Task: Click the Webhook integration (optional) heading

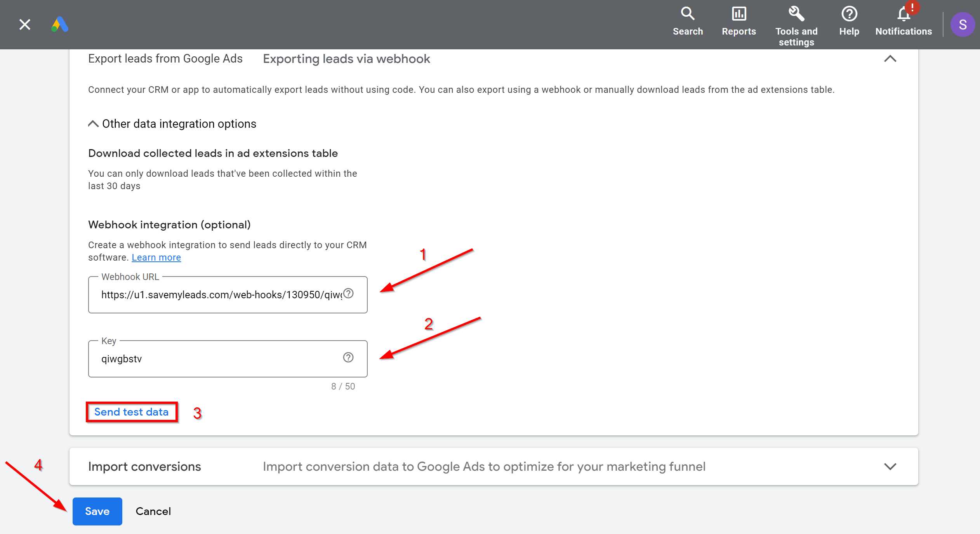Action: point(169,225)
